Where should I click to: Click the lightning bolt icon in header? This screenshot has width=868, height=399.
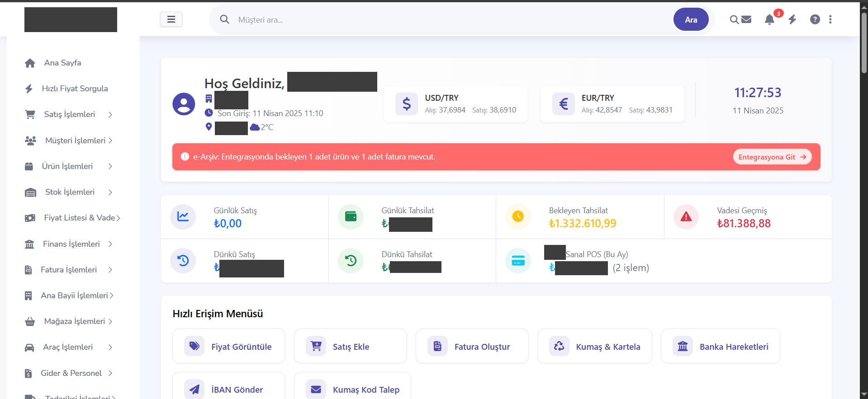(x=792, y=19)
